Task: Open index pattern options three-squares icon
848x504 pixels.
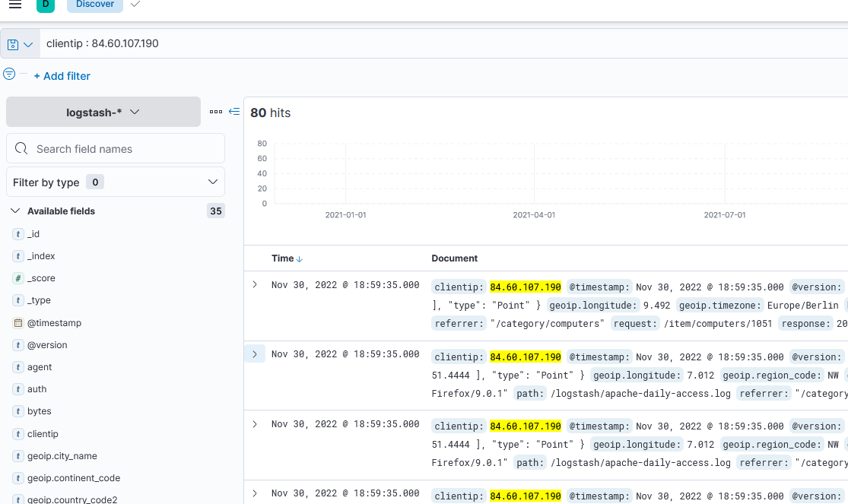Action: coord(216,112)
